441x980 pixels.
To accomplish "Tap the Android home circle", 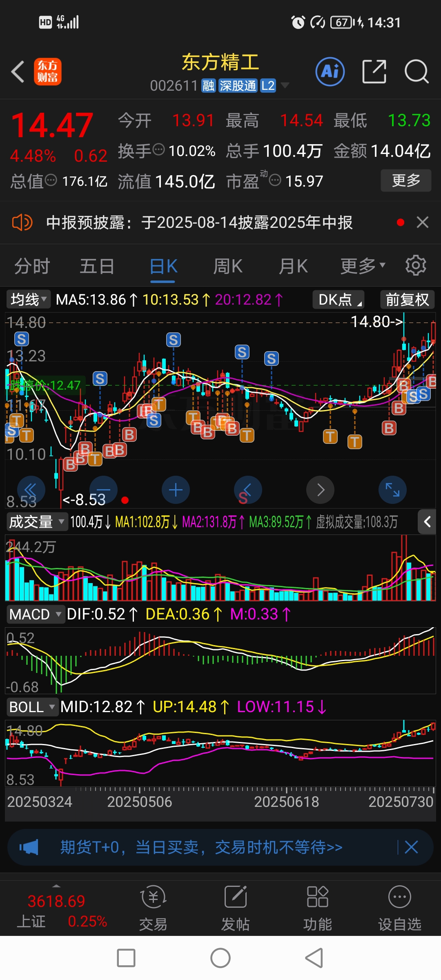I will tap(220, 958).
